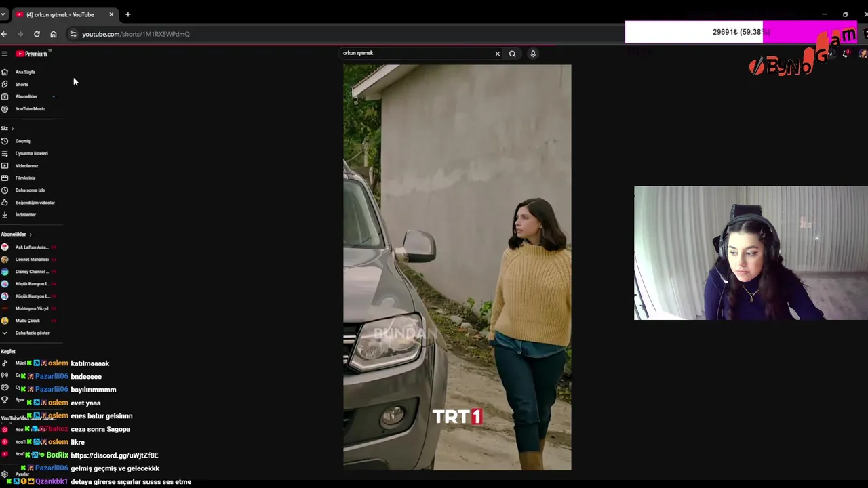Click browser forward arrow

pos(20,34)
